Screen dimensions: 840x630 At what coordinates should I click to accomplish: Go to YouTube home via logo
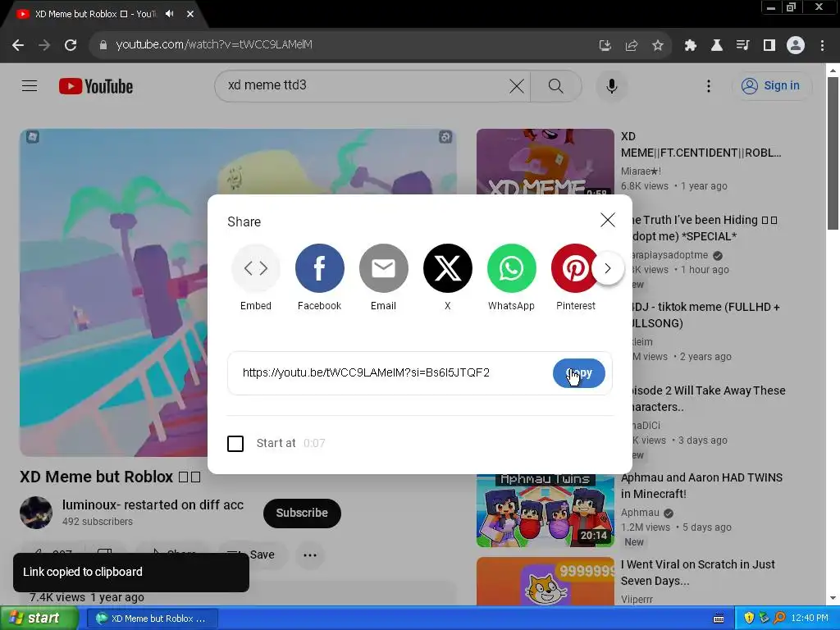point(96,86)
